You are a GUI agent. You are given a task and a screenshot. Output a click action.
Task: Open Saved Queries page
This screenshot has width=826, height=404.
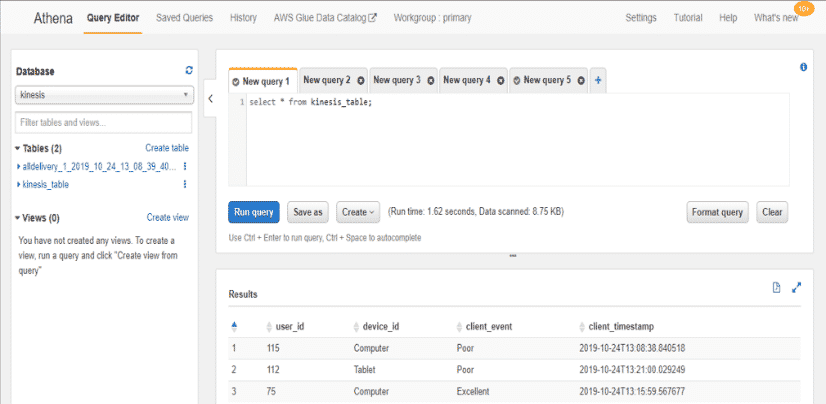pos(184,18)
